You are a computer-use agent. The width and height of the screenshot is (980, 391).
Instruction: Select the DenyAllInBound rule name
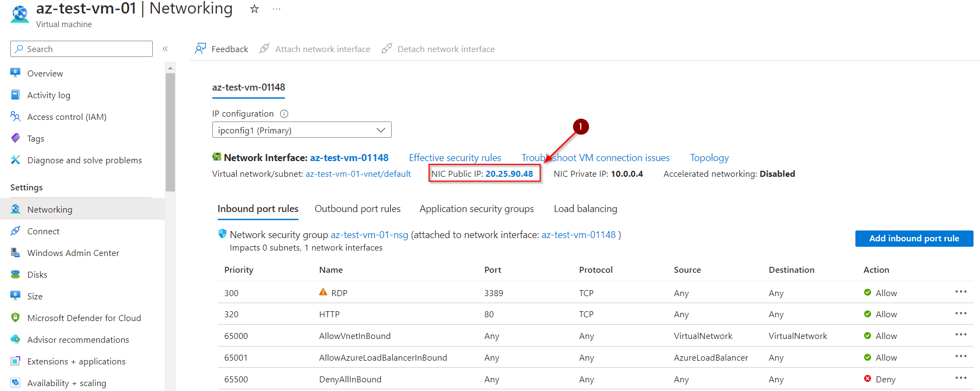pyautogui.click(x=351, y=380)
